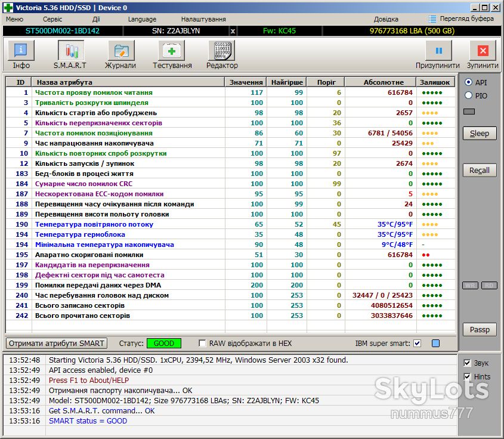504x439 pixels.
Task: Select the S.M.A.R.T test tubes icon
Action: pyautogui.click(x=71, y=51)
